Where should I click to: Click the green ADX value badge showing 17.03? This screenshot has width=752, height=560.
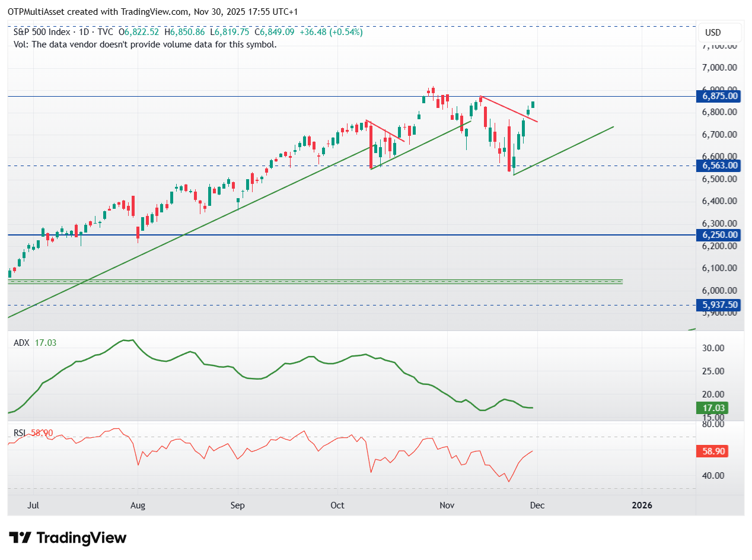(x=713, y=408)
